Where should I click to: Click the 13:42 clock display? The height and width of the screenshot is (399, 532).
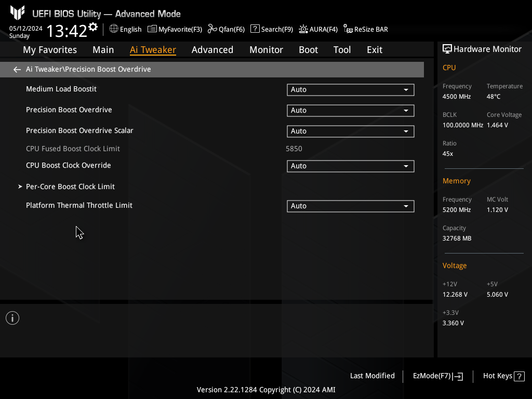pos(67,31)
